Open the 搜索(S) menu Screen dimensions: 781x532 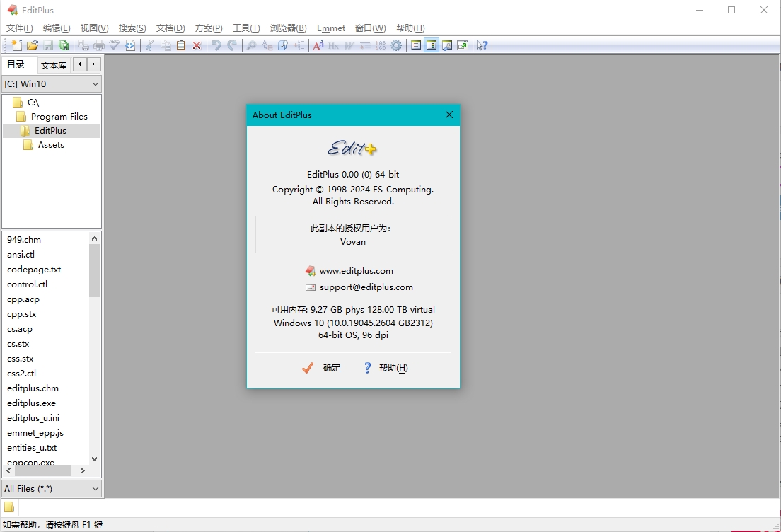(x=132, y=28)
